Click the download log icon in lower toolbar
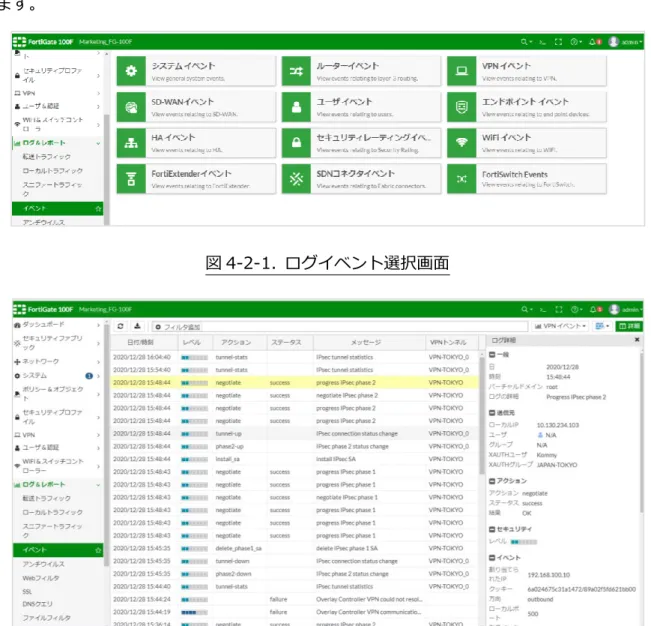 pos(137,326)
